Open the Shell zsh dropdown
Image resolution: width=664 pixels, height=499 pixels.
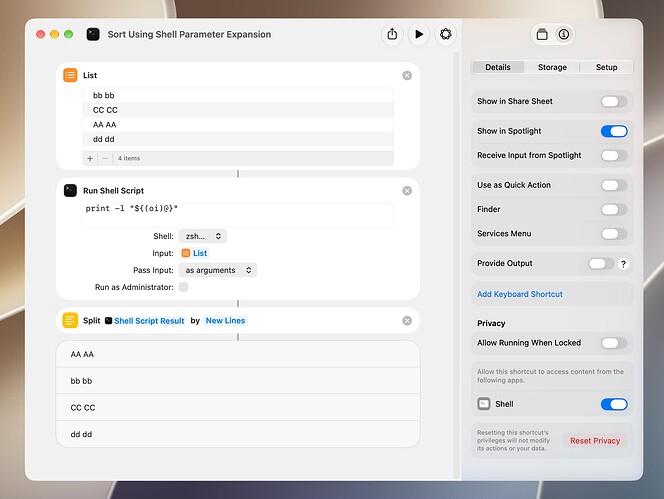point(202,236)
